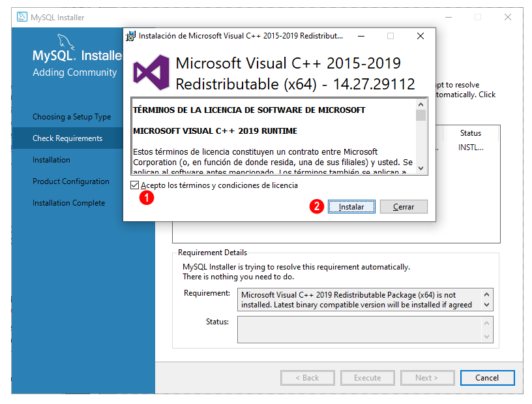Click the Status column header

(x=470, y=133)
